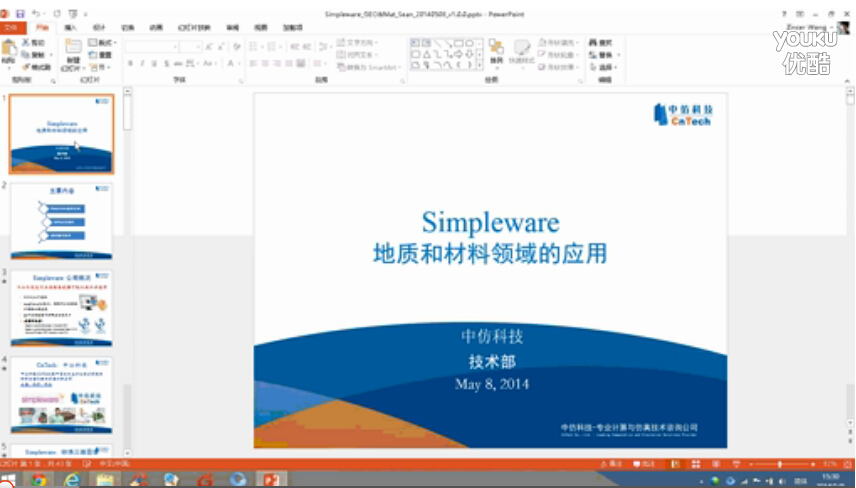Open the Text Direction dropdown

click(358, 43)
